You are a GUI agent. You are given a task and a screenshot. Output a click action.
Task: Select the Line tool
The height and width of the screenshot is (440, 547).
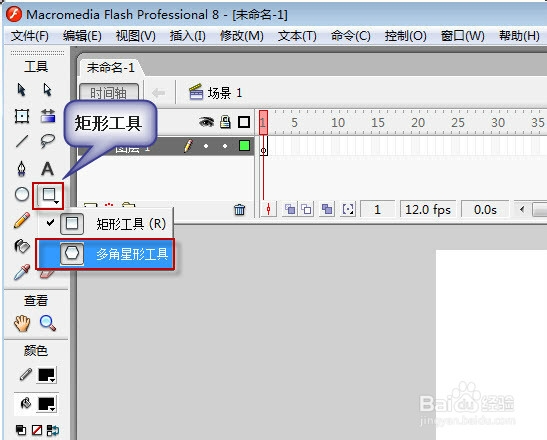pos(22,141)
